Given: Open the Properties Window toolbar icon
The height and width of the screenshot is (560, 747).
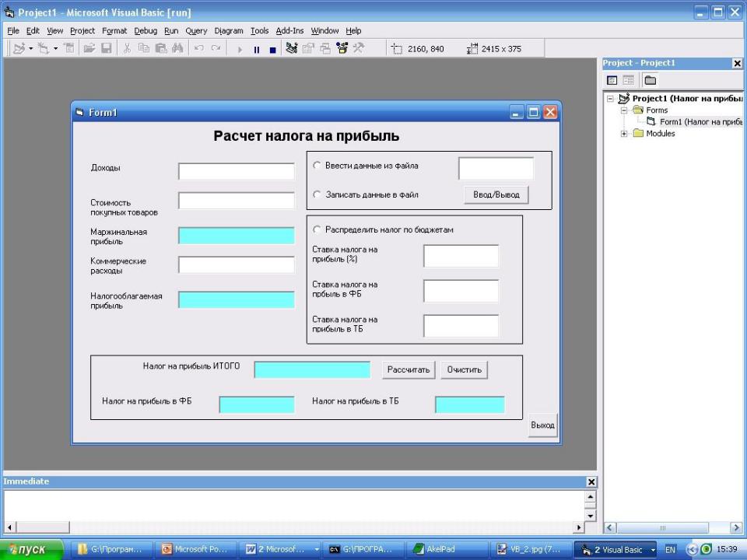Looking at the screenshot, I should coord(309,48).
